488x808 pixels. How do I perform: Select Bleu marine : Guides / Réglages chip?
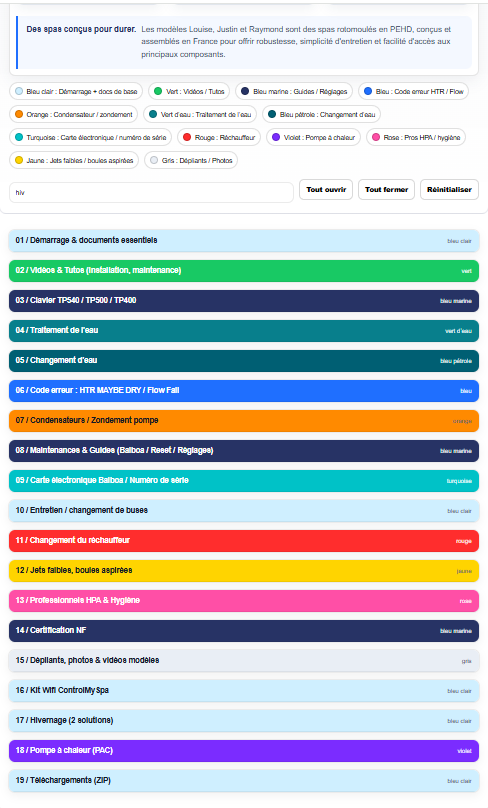coord(294,92)
